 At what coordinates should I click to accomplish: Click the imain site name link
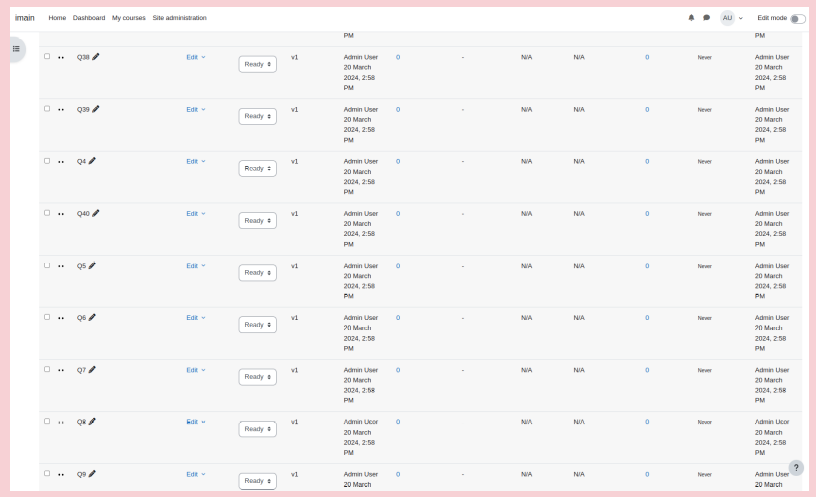pyautogui.click(x=24, y=18)
